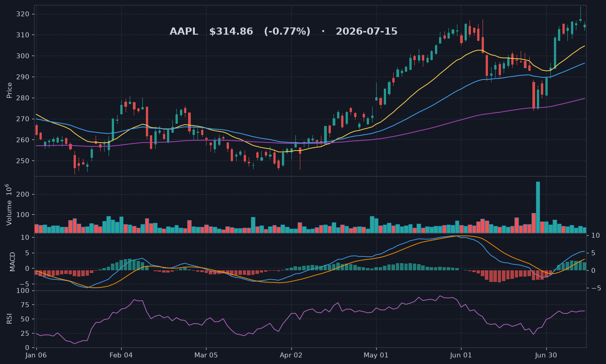The height and width of the screenshot is (364, 606).
Task: Click the Volume 10⁶ axis label
Action: click(x=9, y=204)
